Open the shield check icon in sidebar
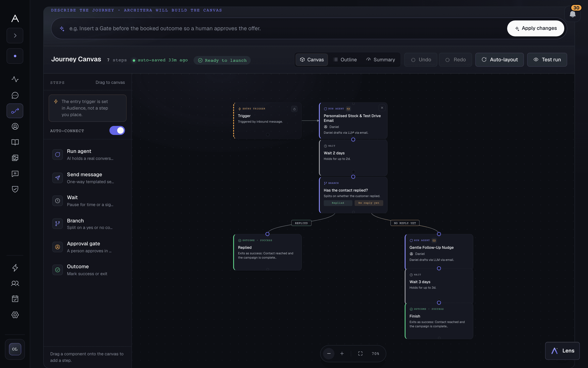This screenshot has width=588, height=368. click(15, 189)
